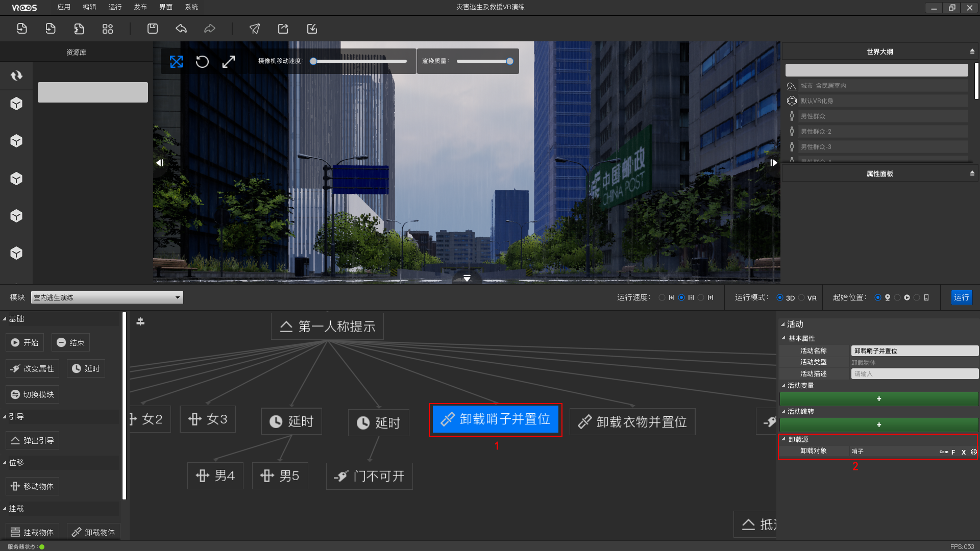This screenshot has height=551, width=980.
Task: Click the save icon in the top toolbar
Action: [153, 29]
